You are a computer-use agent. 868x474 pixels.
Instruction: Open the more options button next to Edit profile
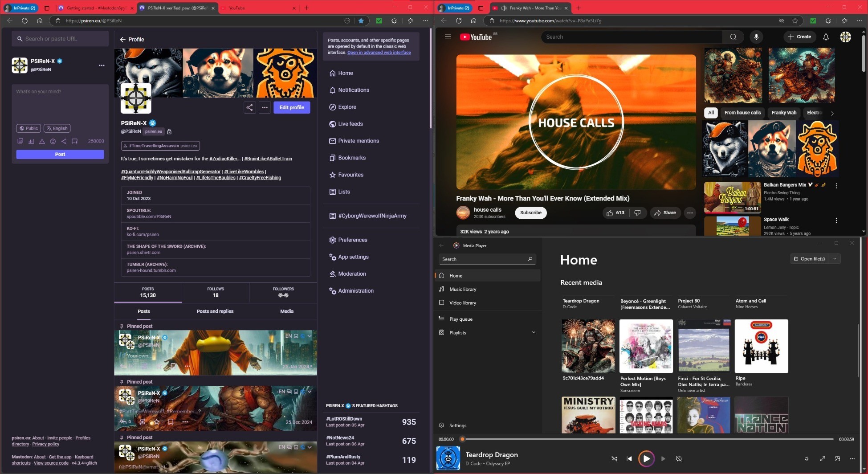tap(265, 107)
